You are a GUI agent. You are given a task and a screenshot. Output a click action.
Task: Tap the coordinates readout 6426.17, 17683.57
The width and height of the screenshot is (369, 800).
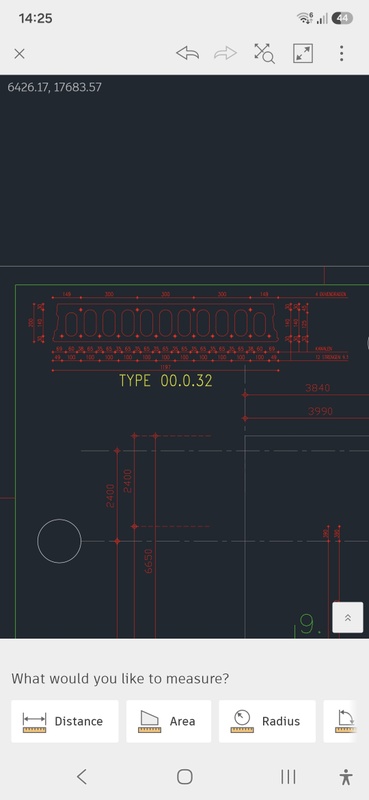pos(55,87)
